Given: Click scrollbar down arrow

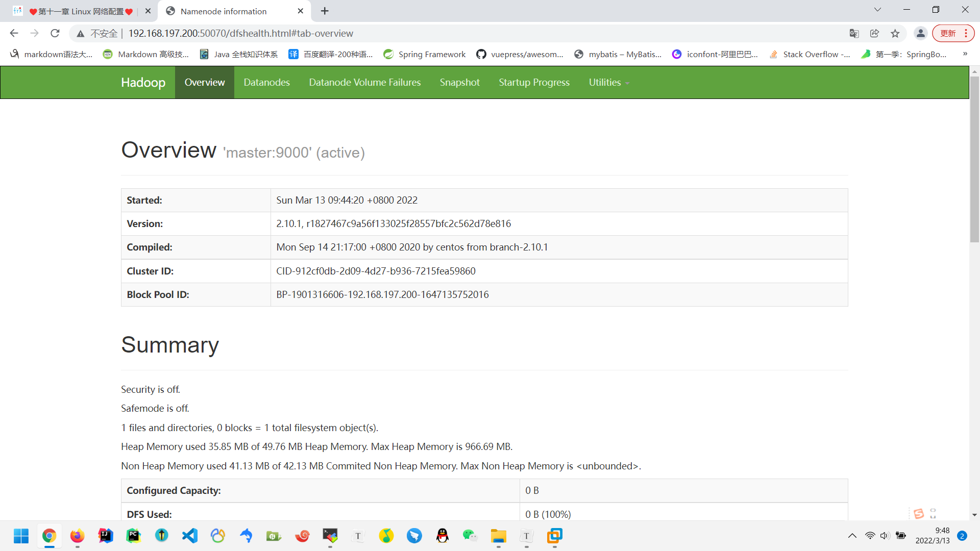Looking at the screenshot, I should (x=974, y=515).
